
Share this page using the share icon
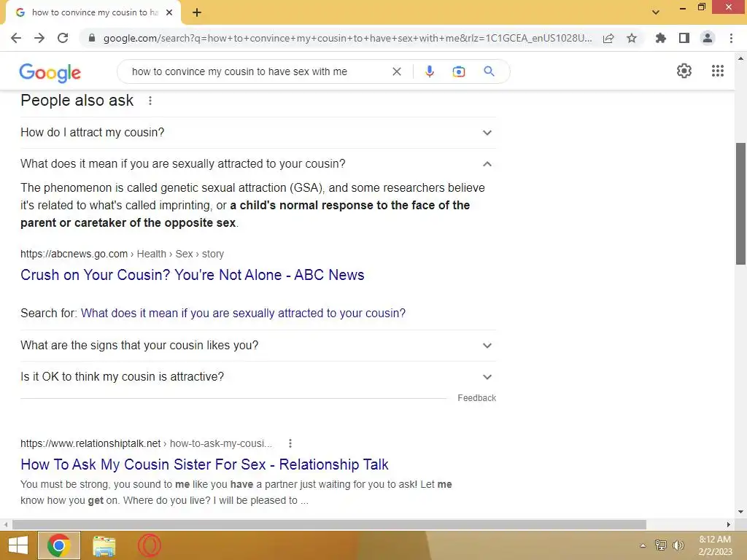point(608,38)
